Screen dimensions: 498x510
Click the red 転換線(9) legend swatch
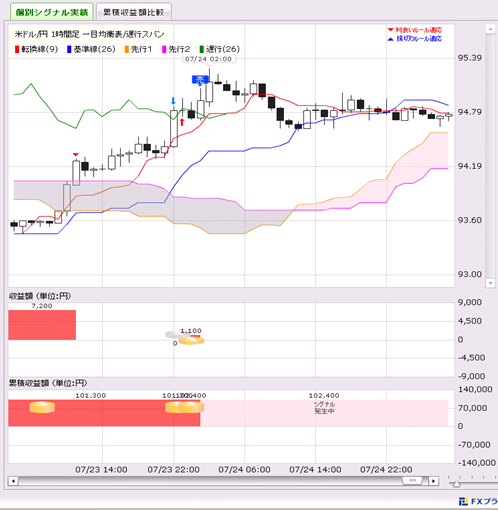(17, 49)
